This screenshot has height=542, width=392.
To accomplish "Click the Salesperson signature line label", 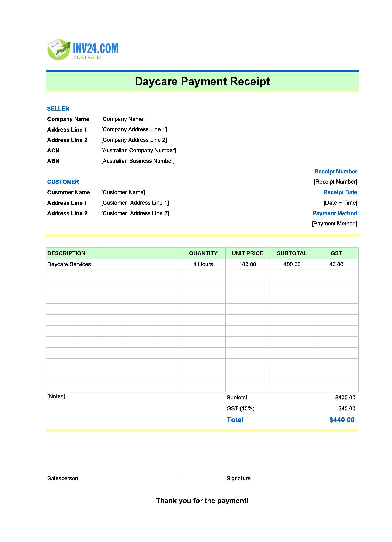I will click(x=63, y=479).
